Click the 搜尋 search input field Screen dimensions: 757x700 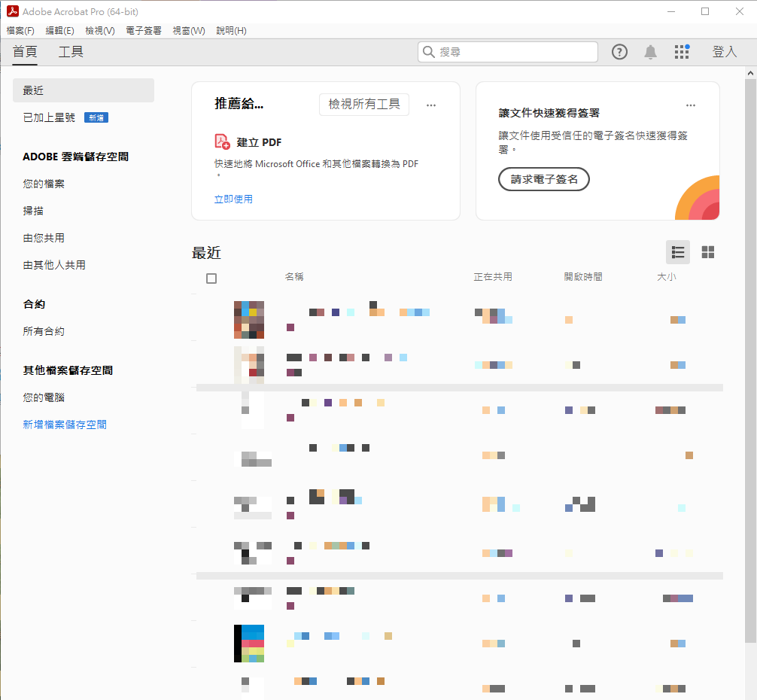coord(515,52)
